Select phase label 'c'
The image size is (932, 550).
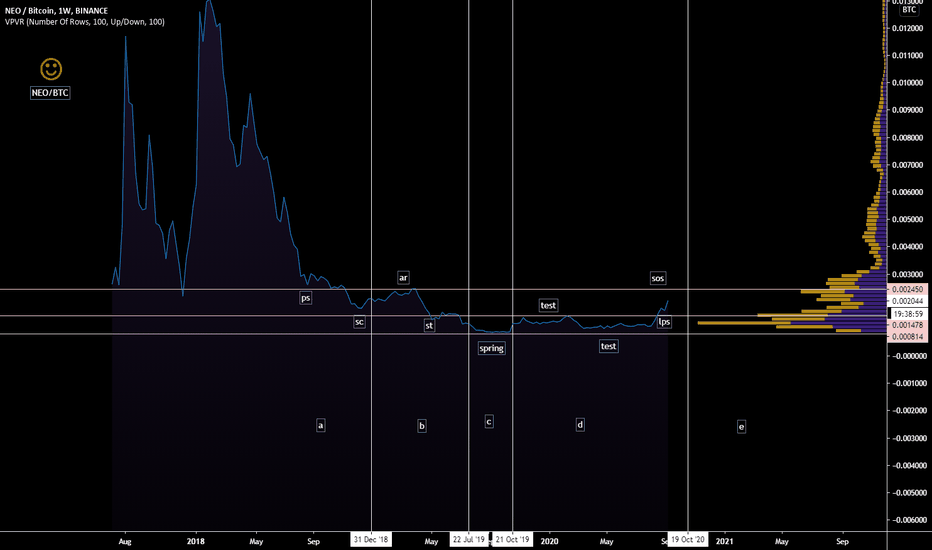[x=489, y=422]
